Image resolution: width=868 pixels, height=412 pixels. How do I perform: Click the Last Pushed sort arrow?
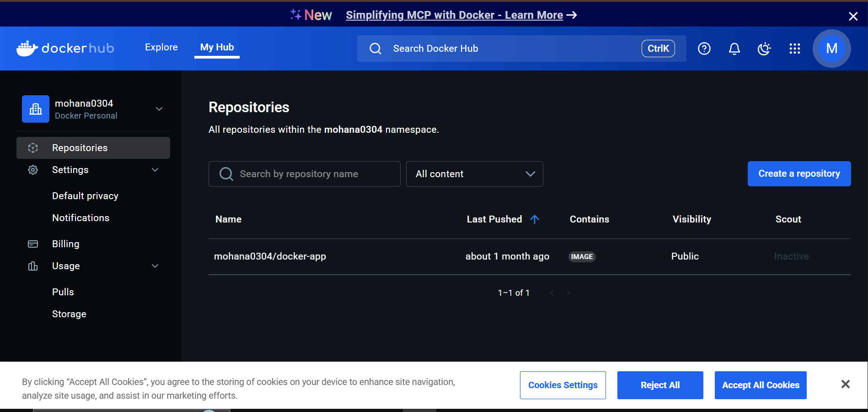(x=535, y=219)
